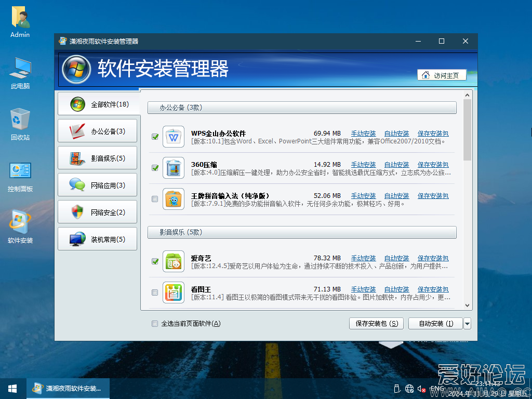Screen dimensions: 532x399
Task: Click the muted volume tray icon
Action: [422, 389]
